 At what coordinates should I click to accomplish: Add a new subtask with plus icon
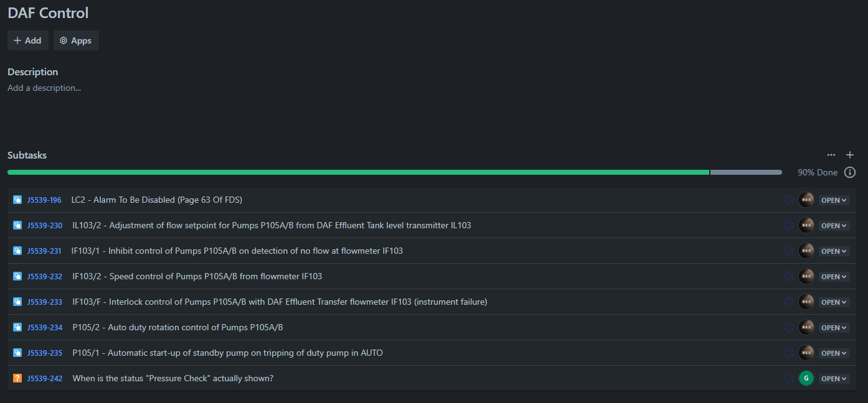click(x=850, y=155)
